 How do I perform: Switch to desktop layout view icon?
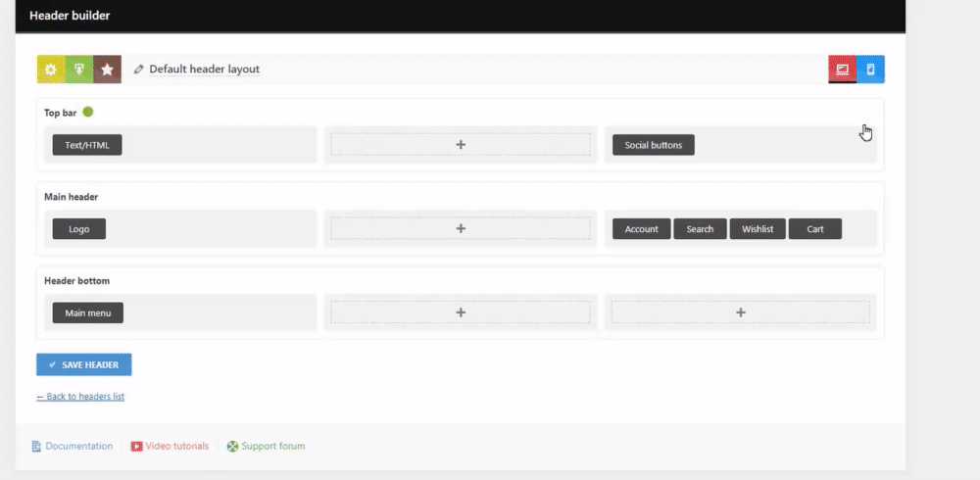[843, 70]
